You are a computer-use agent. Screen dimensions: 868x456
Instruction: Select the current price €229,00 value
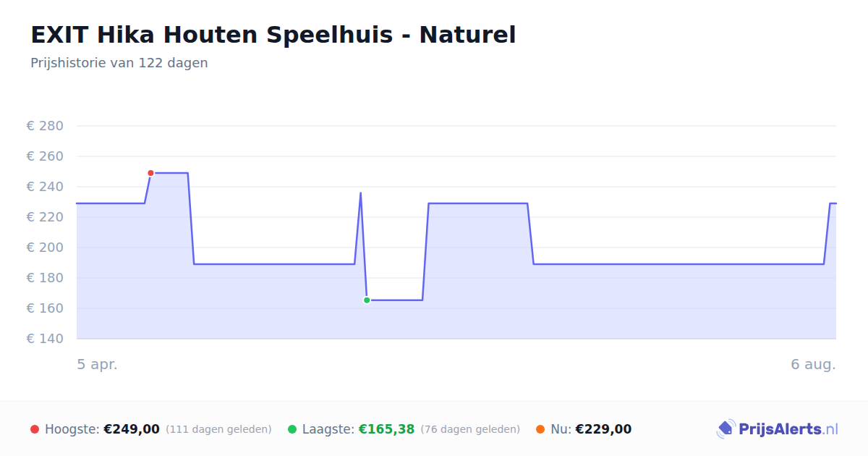pos(603,429)
